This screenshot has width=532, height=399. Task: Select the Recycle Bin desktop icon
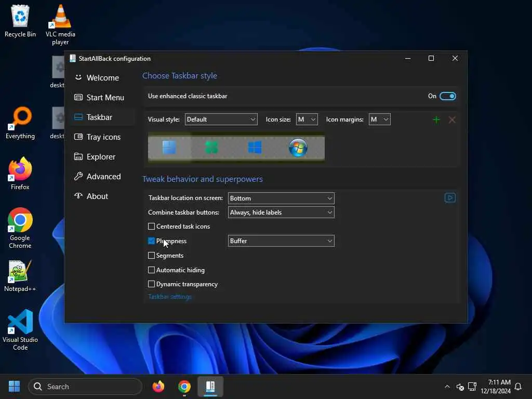[20, 21]
